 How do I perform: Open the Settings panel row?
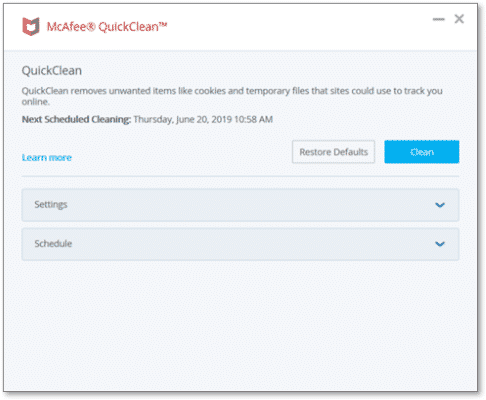pyautogui.click(x=240, y=205)
